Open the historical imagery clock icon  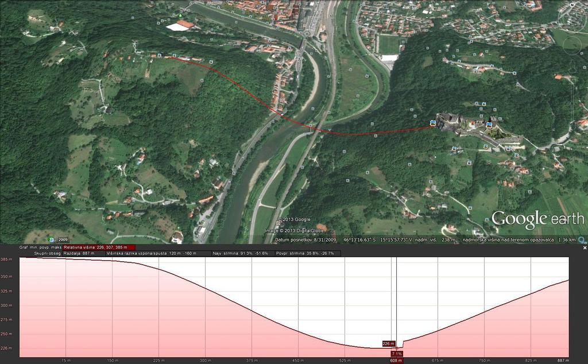51,239
